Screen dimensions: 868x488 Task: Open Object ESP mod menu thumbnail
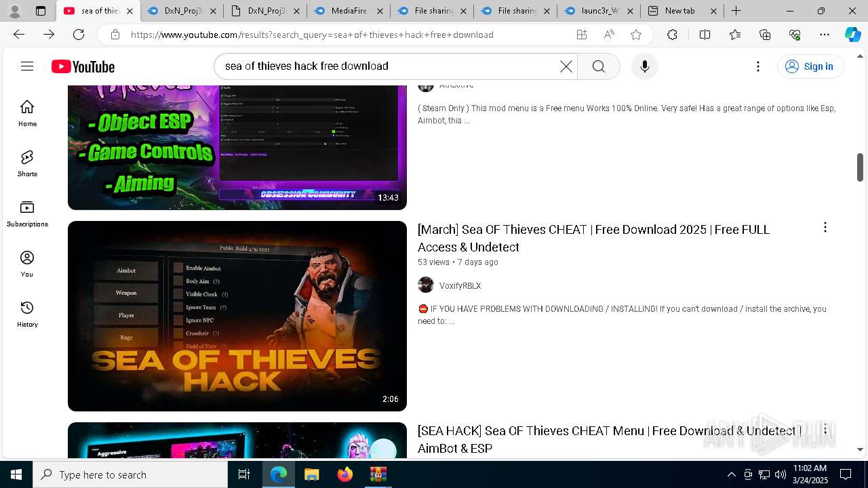pyautogui.click(x=237, y=147)
